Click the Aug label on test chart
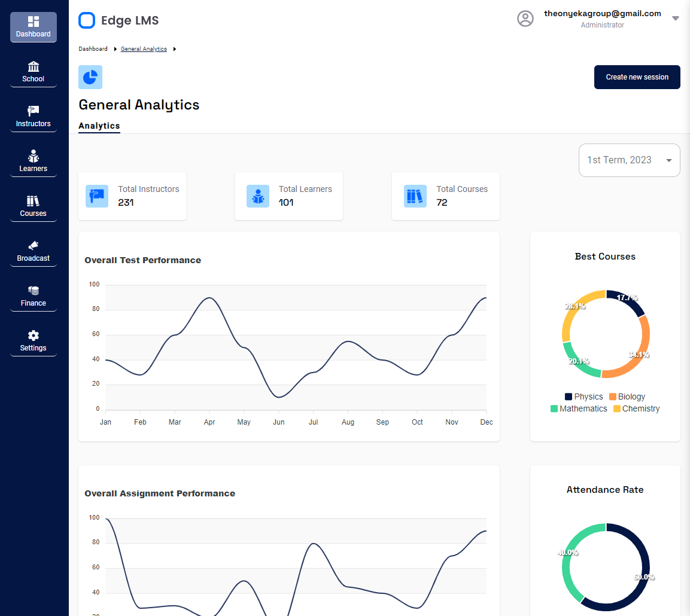 click(348, 422)
